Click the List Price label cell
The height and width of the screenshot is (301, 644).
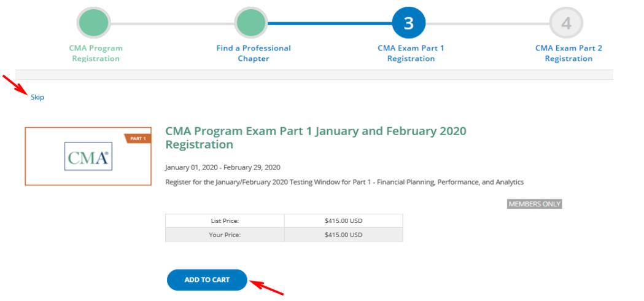click(x=224, y=220)
